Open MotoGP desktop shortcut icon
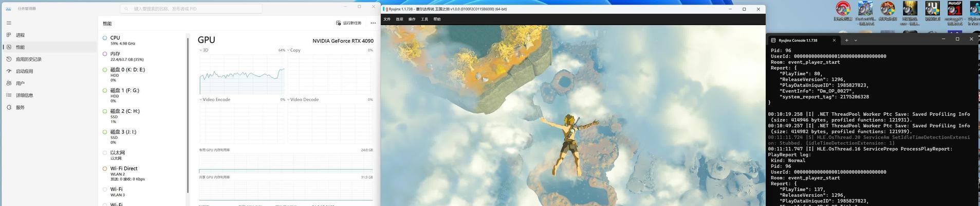 point(954,13)
